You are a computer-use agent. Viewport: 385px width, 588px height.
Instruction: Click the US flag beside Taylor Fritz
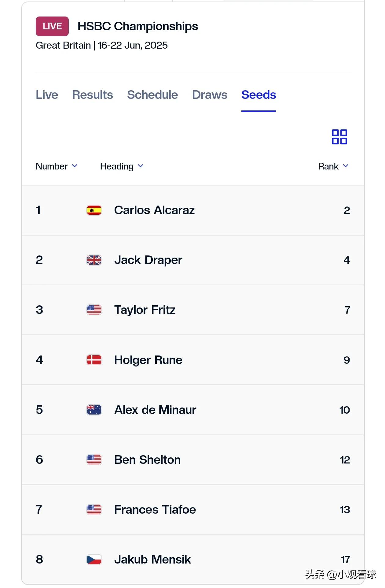(x=94, y=310)
